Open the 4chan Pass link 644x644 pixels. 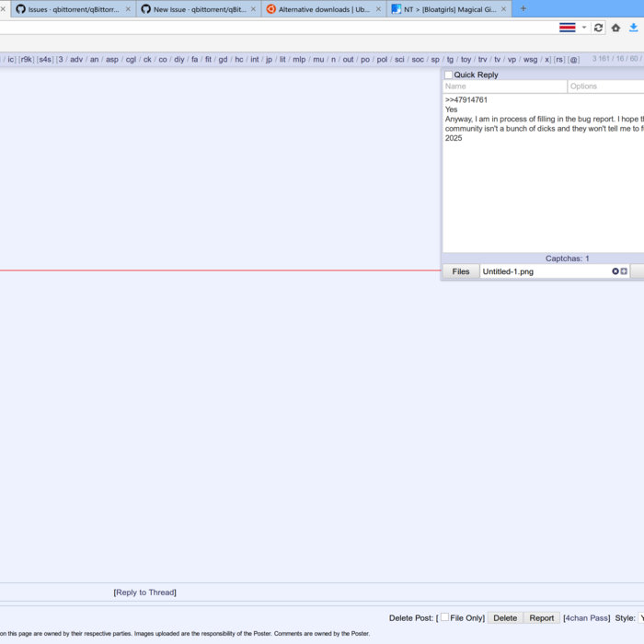pyautogui.click(x=586, y=618)
